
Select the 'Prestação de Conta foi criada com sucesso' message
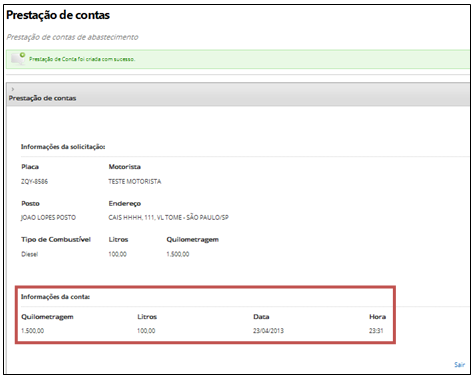82,59
